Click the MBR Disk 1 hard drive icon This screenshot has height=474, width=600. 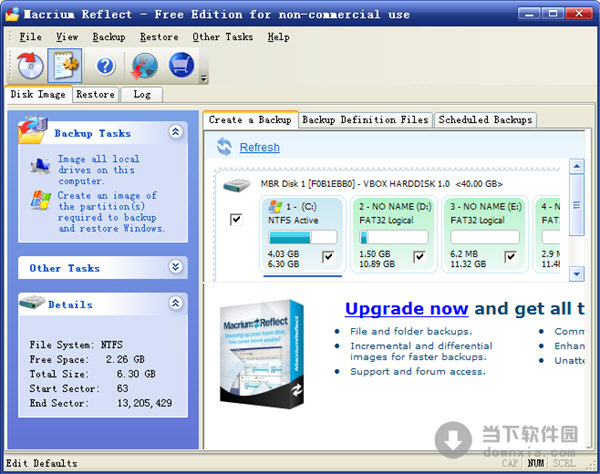click(237, 185)
